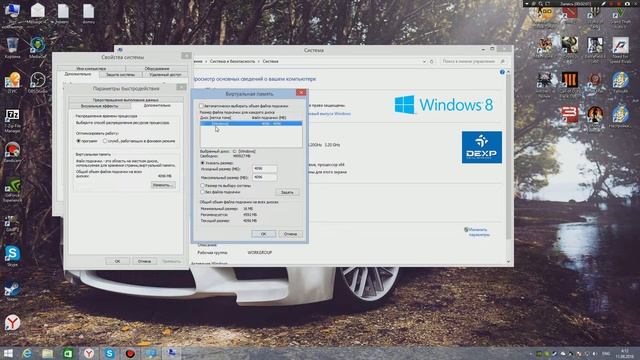
Task: Open the green Store icon on taskbar
Action: point(68,353)
